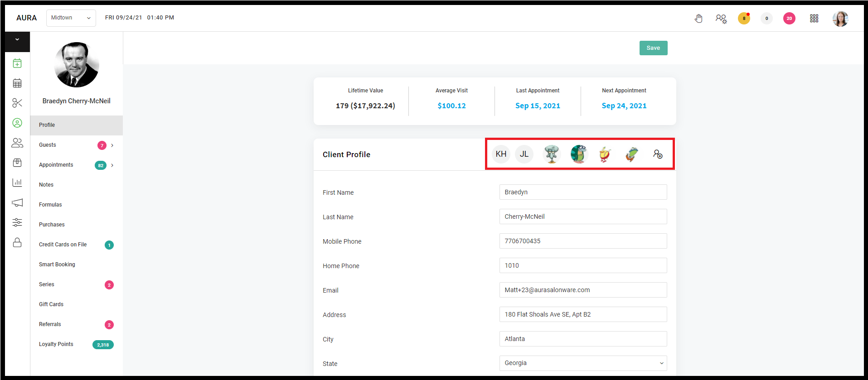The width and height of the screenshot is (868, 380).
Task: Click the Save button
Action: tap(653, 48)
